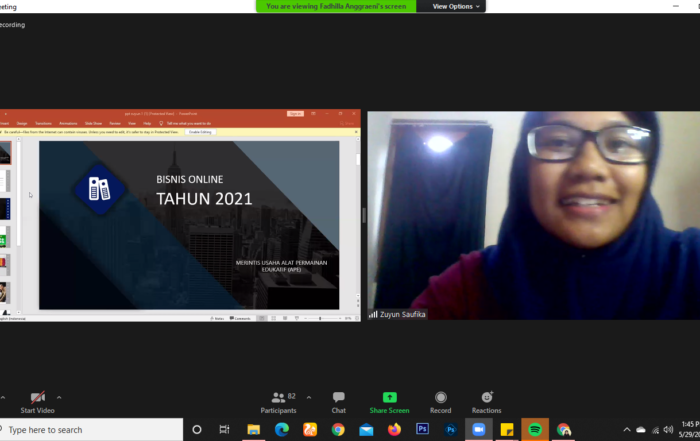The height and width of the screenshot is (441, 700).
Task: Expand the caret next to Participants
Action: [308, 397]
